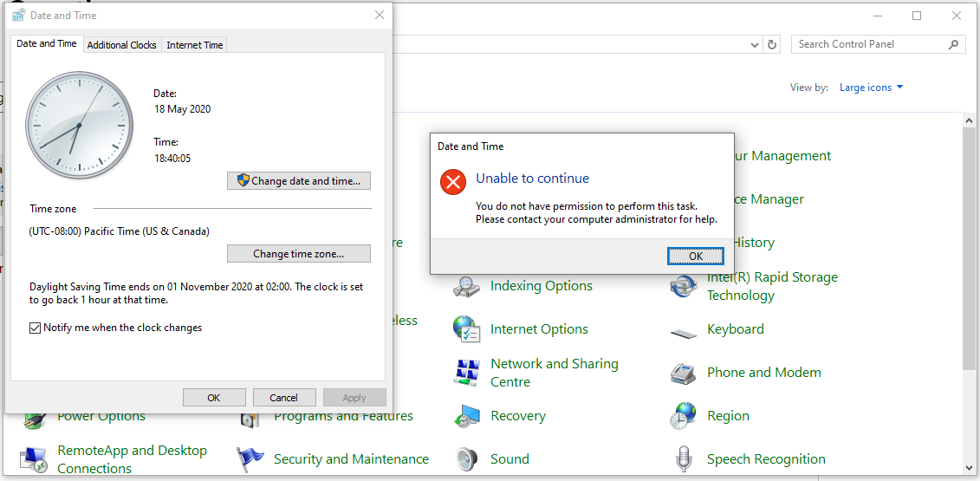Click the Date and Time title bar icon

tap(19, 15)
